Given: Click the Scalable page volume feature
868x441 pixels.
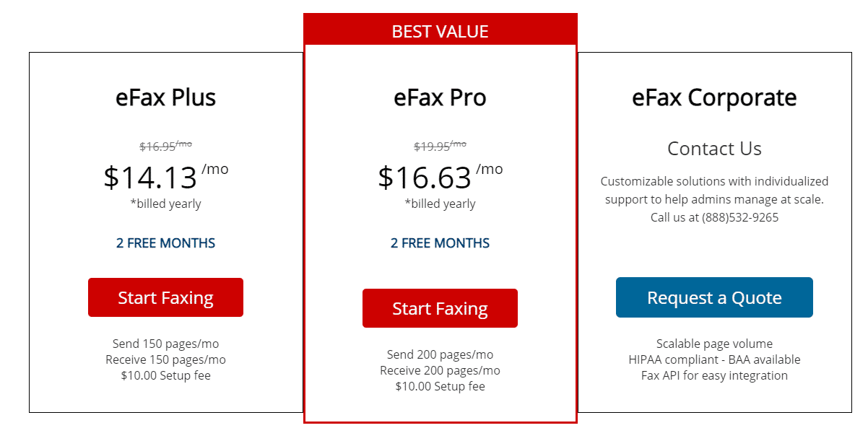Looking at the screenshot, I should point(714,344).
